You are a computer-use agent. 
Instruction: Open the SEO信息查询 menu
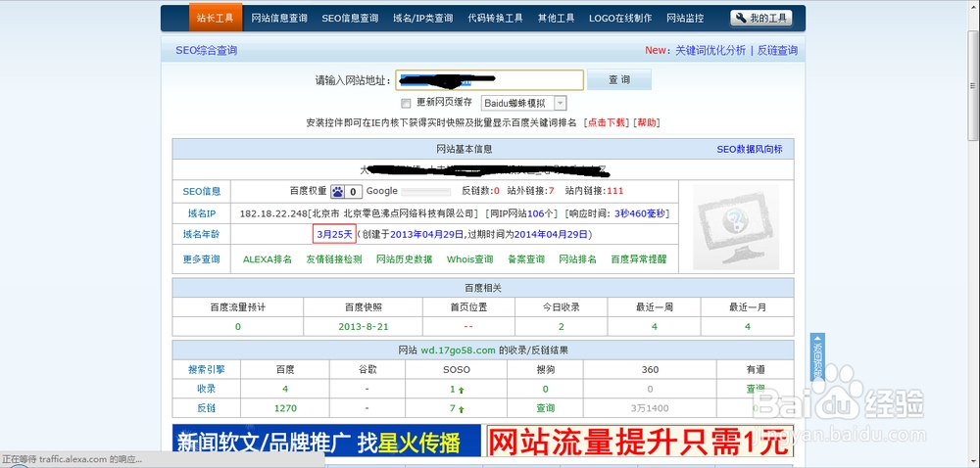tap(350, 18)
